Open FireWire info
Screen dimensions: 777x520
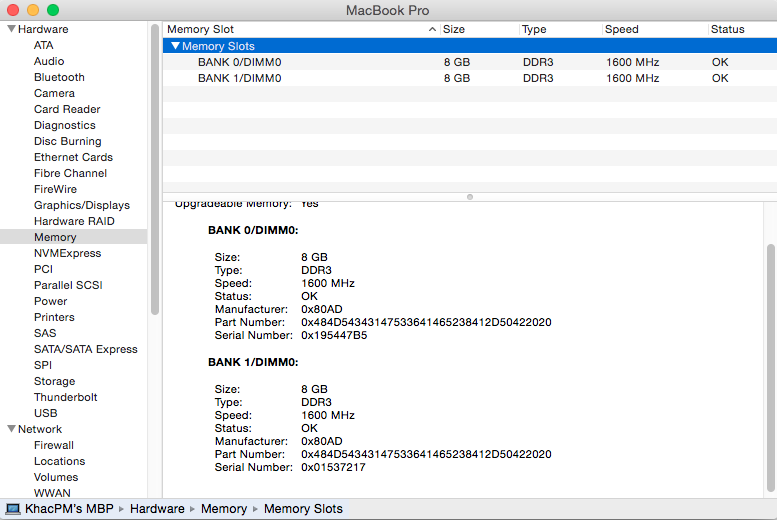click(55, 189)
